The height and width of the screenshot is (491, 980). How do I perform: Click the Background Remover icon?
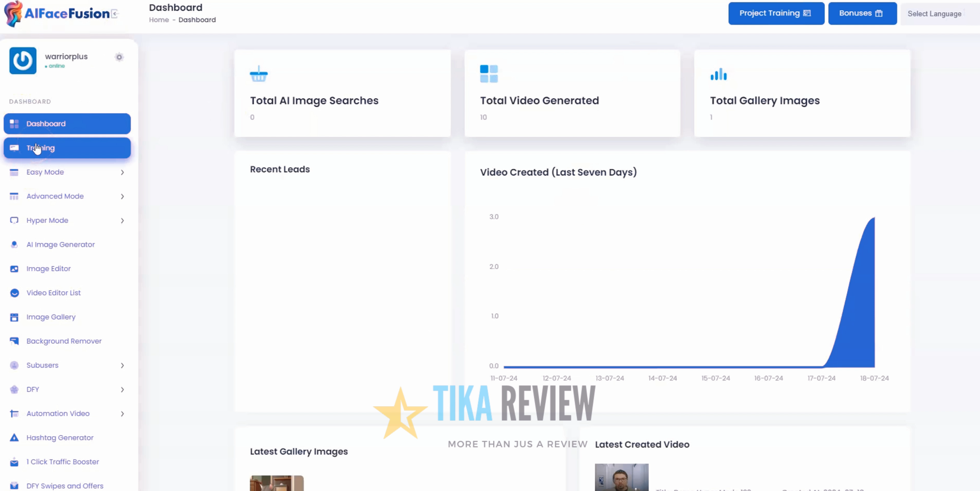14,341
